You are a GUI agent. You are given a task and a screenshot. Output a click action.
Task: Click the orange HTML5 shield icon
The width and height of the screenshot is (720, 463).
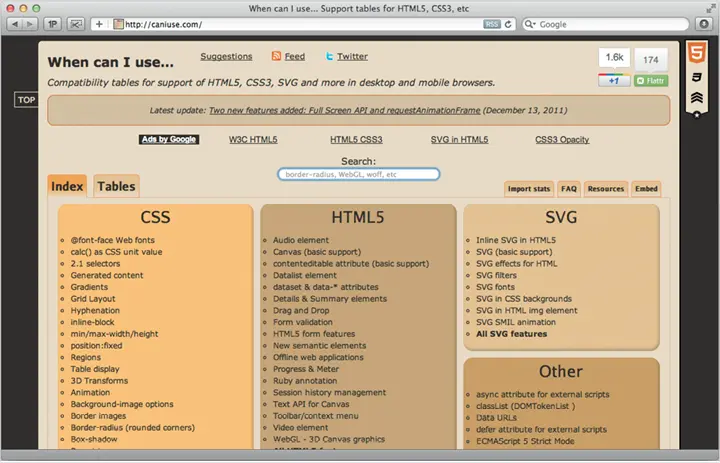coord(697,53)
